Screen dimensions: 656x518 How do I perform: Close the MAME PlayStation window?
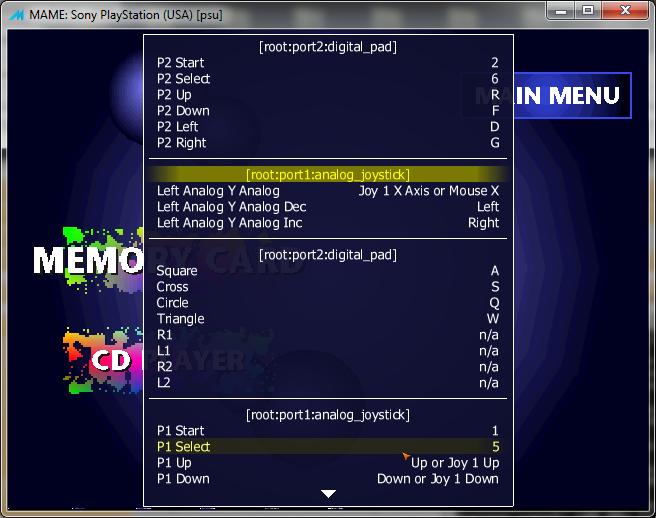tap(626, 10)
